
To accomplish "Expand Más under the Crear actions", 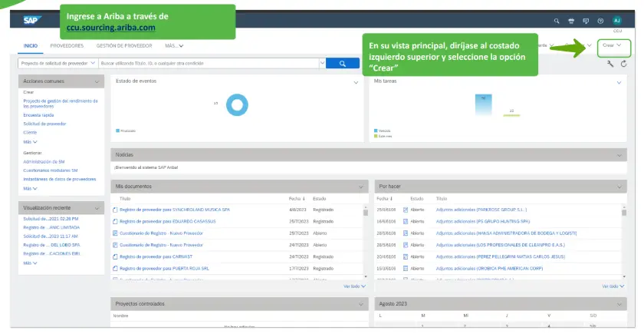I will click(30, 142).
